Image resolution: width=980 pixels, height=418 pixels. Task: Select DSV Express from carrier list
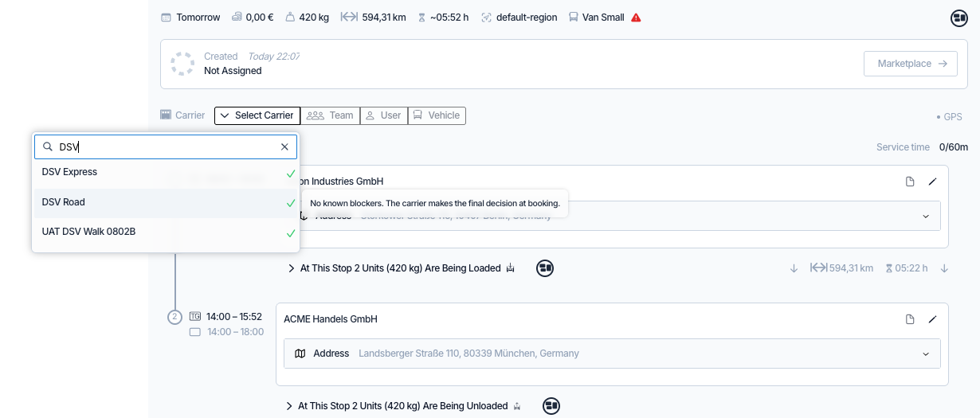tap(166, 172)
